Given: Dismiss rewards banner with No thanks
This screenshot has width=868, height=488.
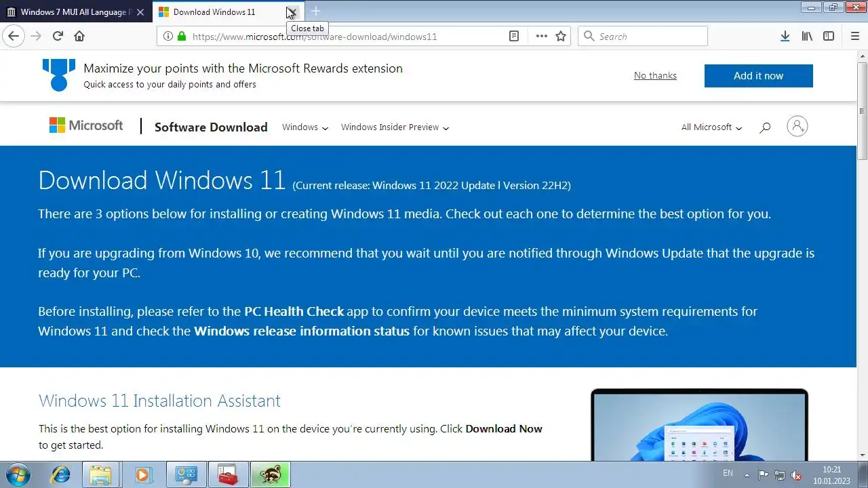Looking at the screenshot, I should [655, 75].
